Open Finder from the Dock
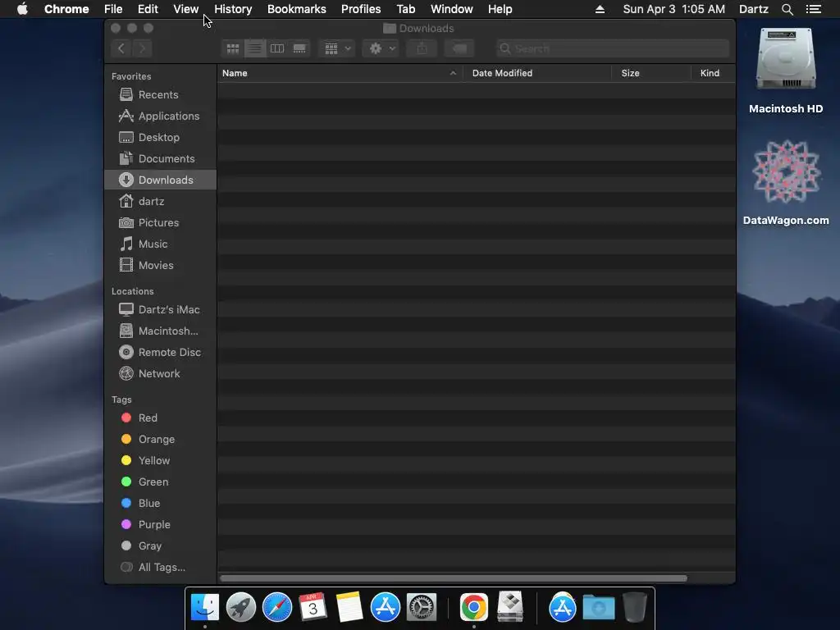Image resolution: width=840 pixels, height=630 pixels. pyautogui.click(x=204, y=608)
